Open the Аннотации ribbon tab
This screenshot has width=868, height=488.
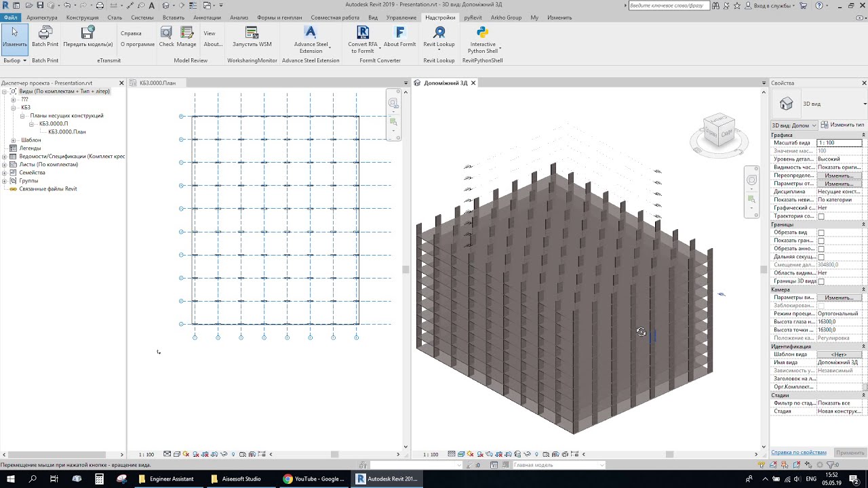(207, 18)
